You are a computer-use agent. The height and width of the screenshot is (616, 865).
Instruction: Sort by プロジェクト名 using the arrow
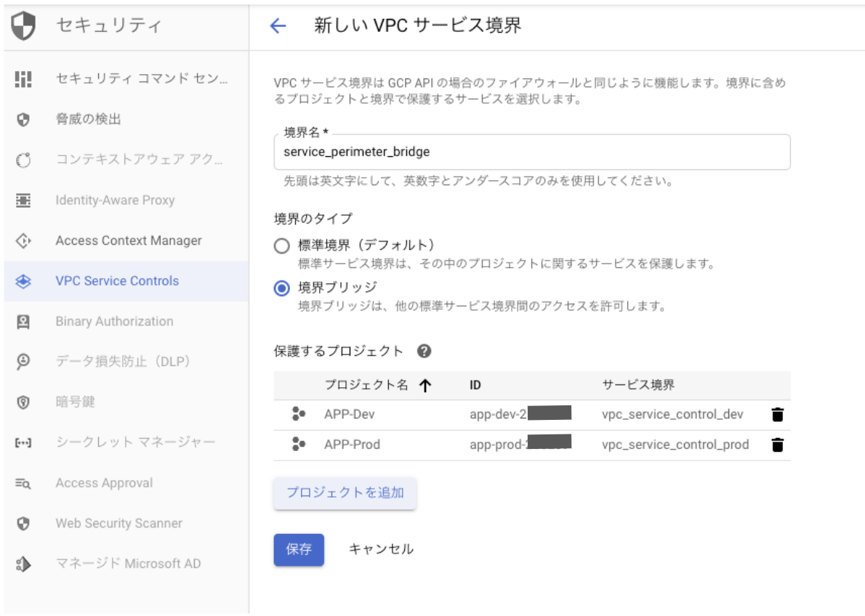(x=425, y=386)
